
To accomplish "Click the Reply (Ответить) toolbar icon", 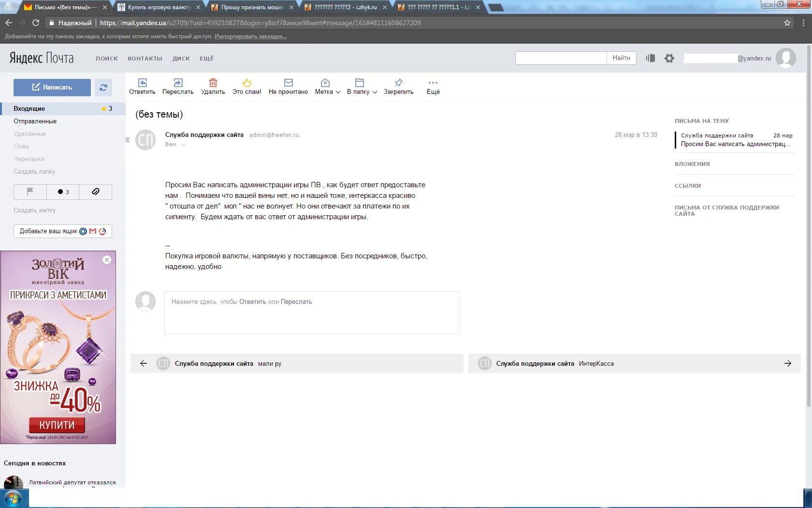I will tap(142, 83).
